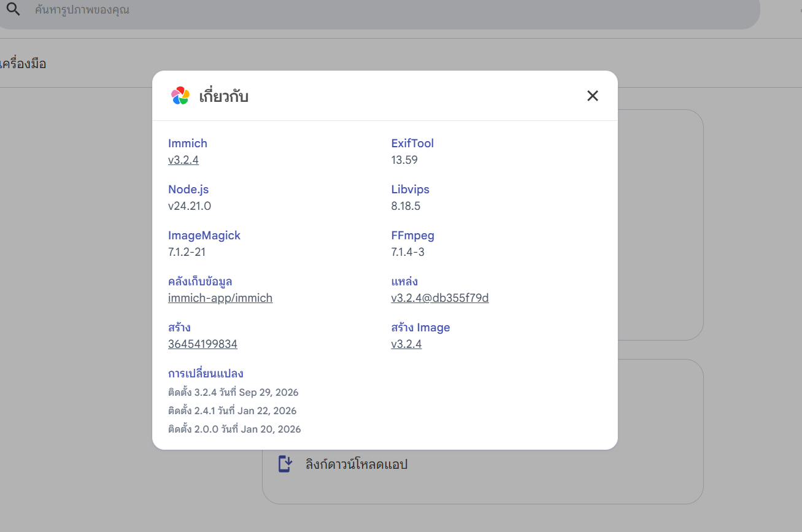Open the source commit link v3.2.4@db355f79d
Screen dimensions: 802x532
(440, 298)
